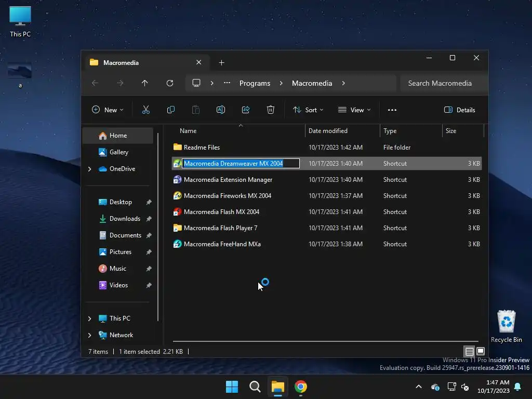The width and height of the screenshot is (532, 399).
Task: Switch to large thumbnails view icon
Action: click(481, 351)
